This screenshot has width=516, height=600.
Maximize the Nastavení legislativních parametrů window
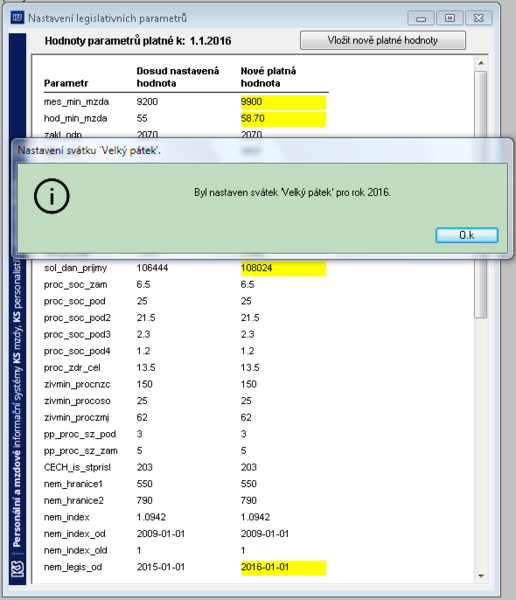(450, 18)
